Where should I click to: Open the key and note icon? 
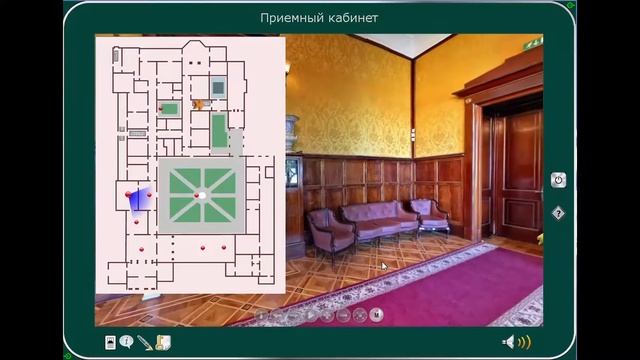tap(163, 342)
